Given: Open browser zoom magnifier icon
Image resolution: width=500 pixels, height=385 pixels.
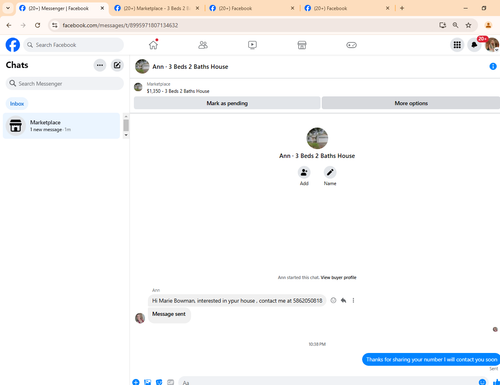Looking at the screenshot, I should coord(455,25).
